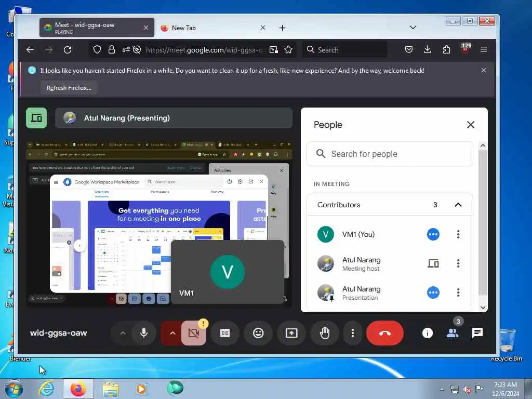Click the Firefox Search box

click(345, 50)
